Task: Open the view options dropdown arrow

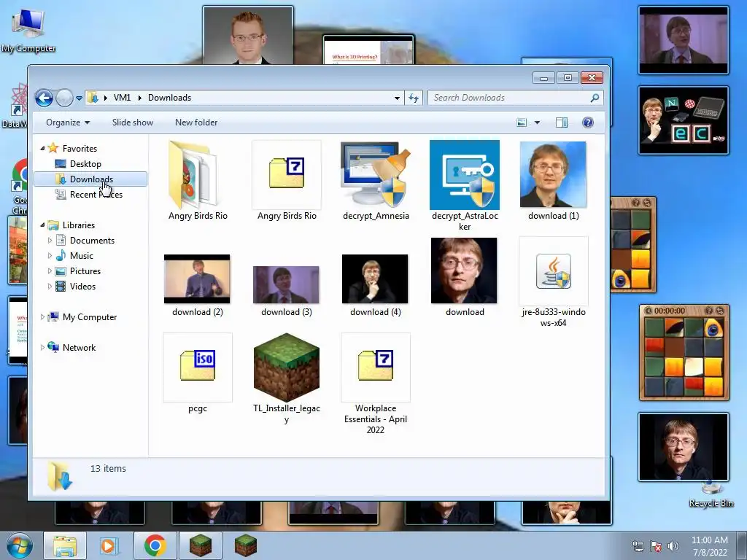Action: tap(537, 122)
